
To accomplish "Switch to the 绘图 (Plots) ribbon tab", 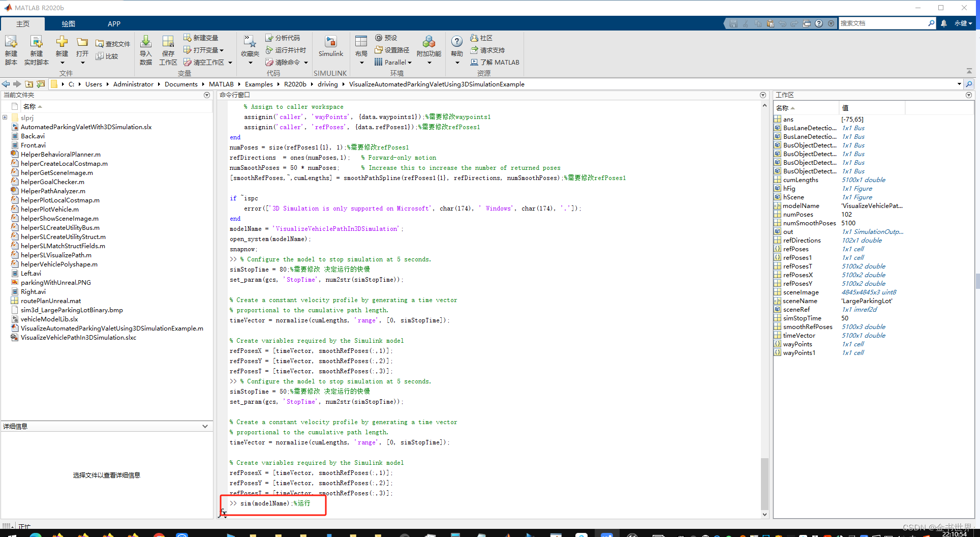I will [x=69, y=23].
